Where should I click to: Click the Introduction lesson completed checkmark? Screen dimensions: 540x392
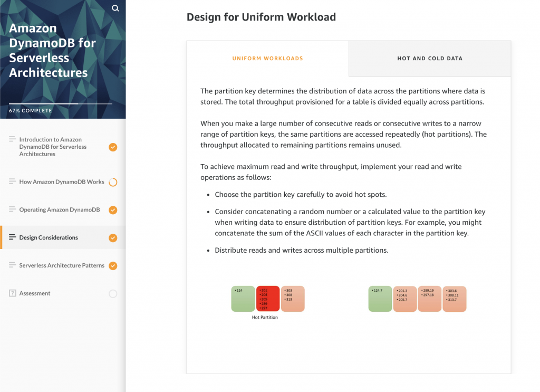(x=113, y=147)
